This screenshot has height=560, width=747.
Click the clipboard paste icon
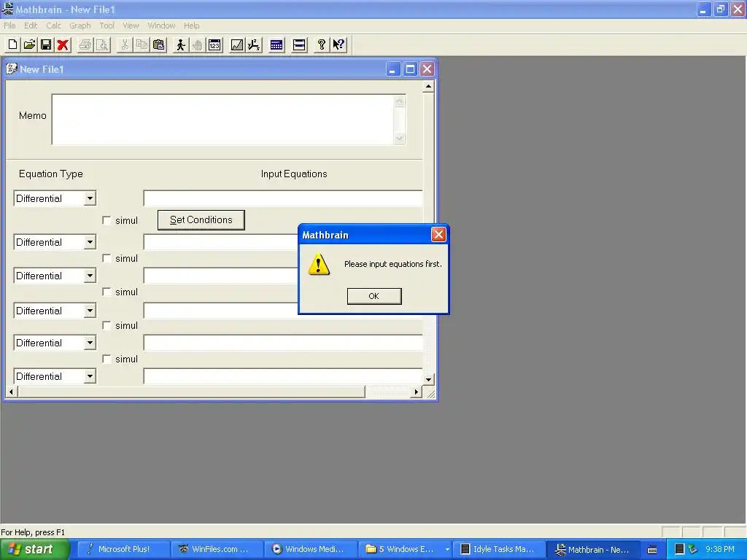point(158,44)
